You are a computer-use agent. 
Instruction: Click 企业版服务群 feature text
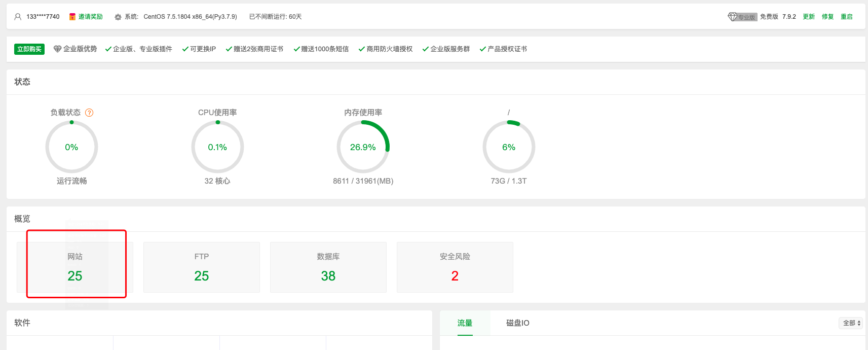[450, 49]
